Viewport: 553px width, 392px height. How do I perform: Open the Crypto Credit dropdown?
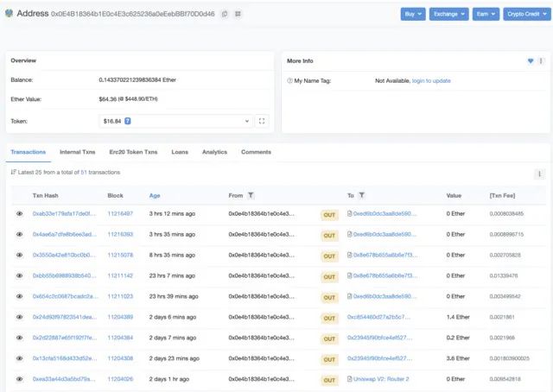pyautogui.click(x=527, y=14)
